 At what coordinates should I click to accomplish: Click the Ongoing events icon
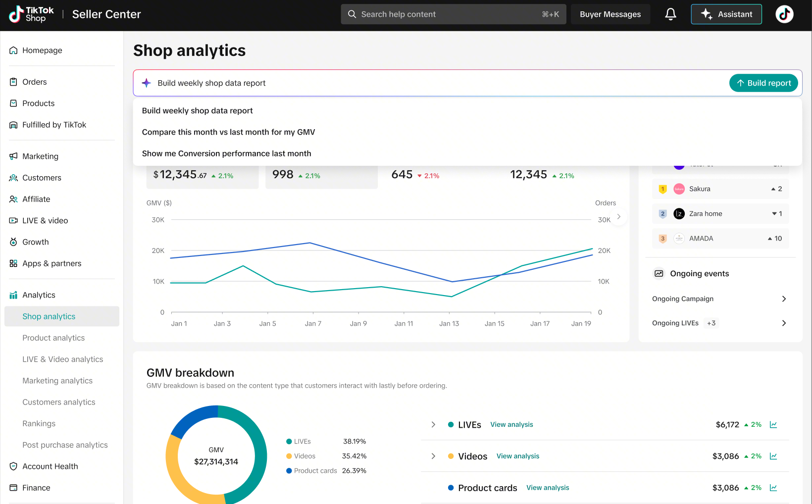(x=659, y=274)
